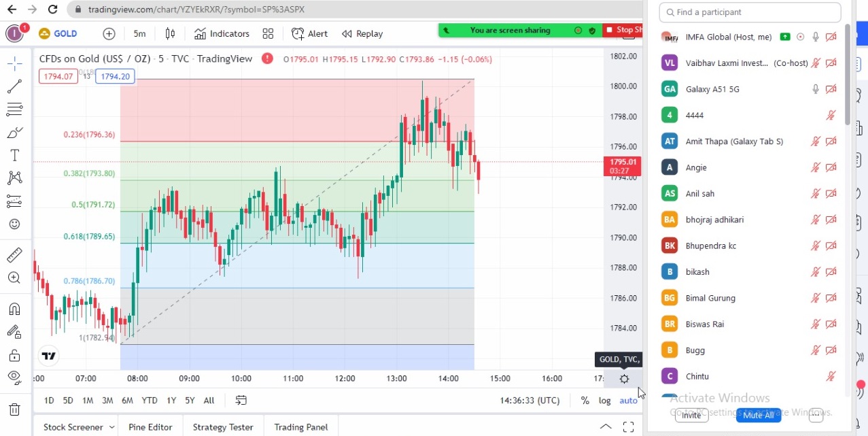Open the user profile avatar menu
Image resolution: width=868 pixels, height=436 pixels.
(x=14, y=33)
